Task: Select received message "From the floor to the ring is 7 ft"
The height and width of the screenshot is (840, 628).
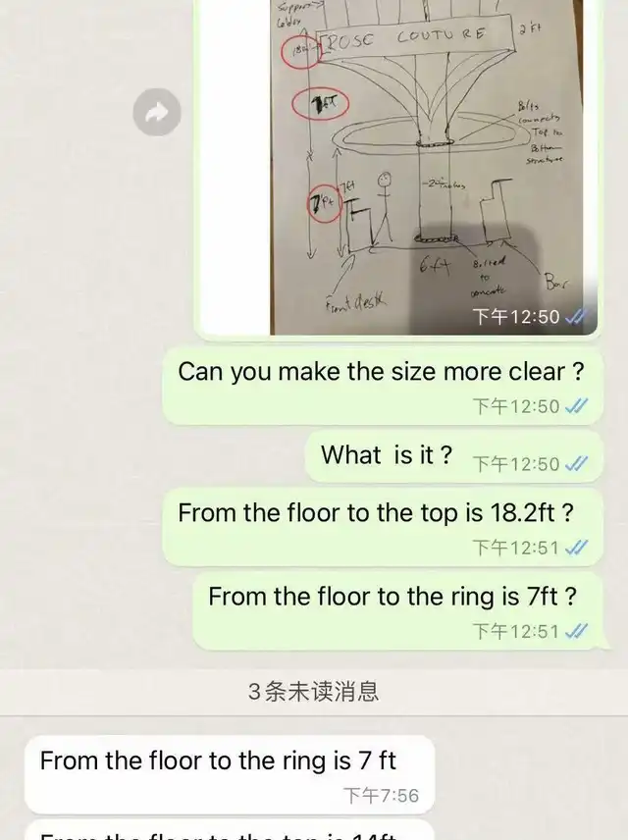Action: (230, 774)
